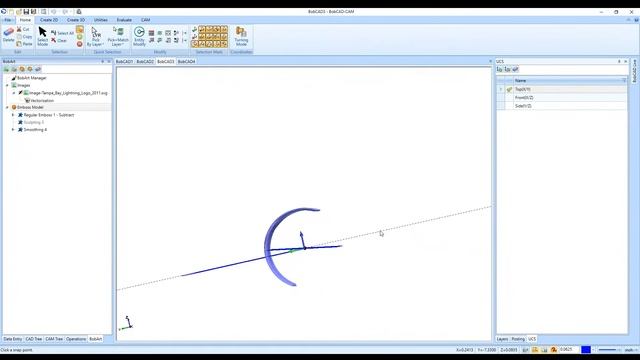
Task: Select the Side UCS row
Action: 562,106
